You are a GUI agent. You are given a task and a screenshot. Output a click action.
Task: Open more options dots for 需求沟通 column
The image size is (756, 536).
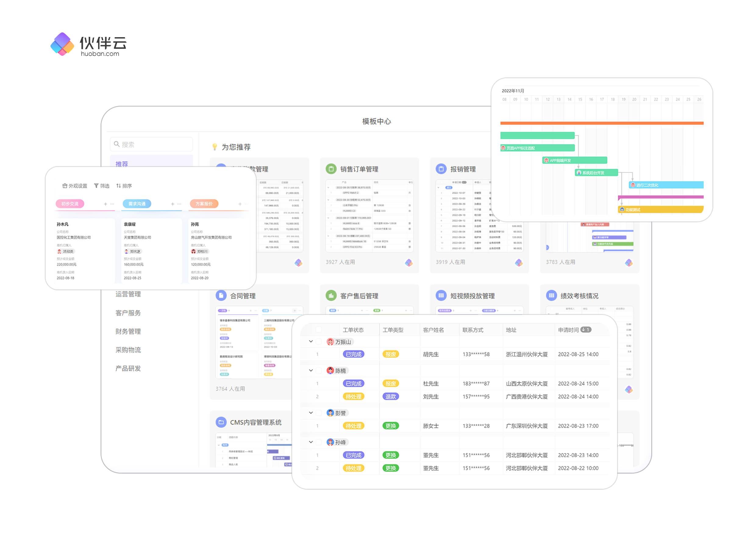179,204
